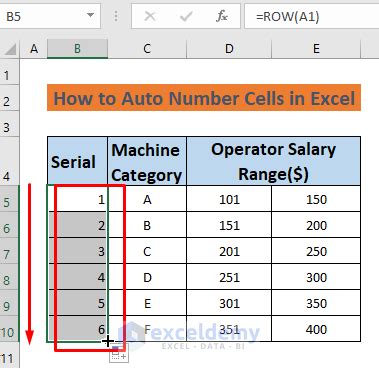
Task: Select row 3 header
Action: (x=9, y=124)
